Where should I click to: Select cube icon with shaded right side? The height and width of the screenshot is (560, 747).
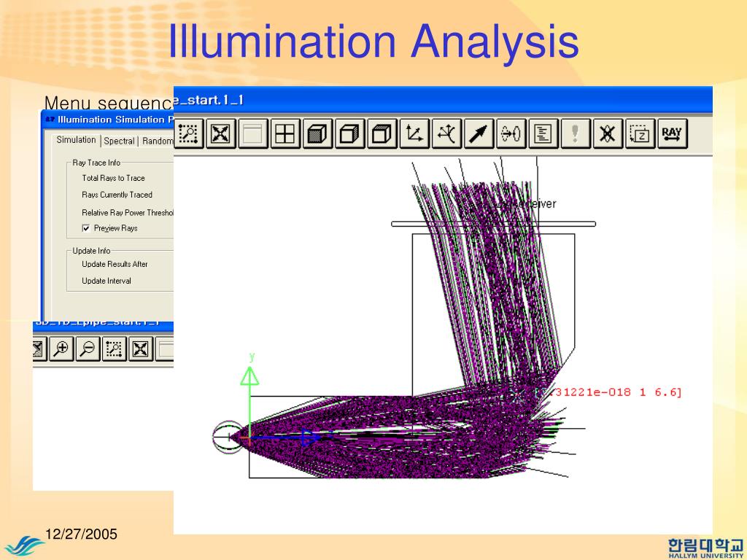pos(349,134)
